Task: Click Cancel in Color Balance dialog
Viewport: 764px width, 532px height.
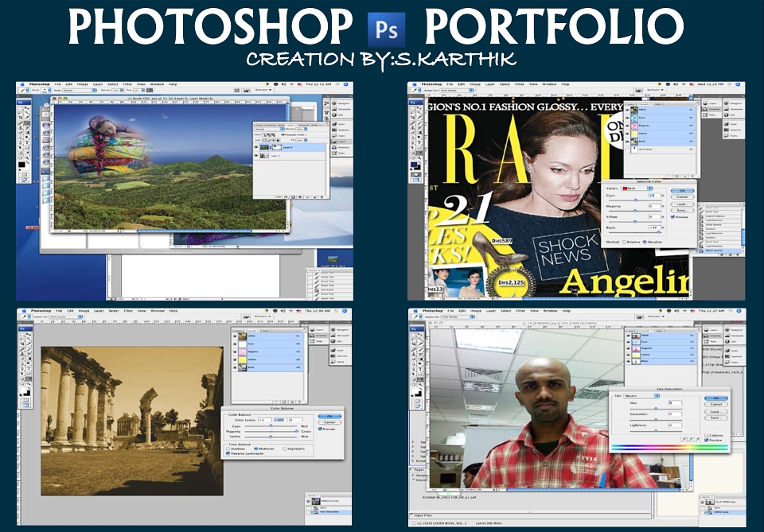Action: (x=329, y=422)
